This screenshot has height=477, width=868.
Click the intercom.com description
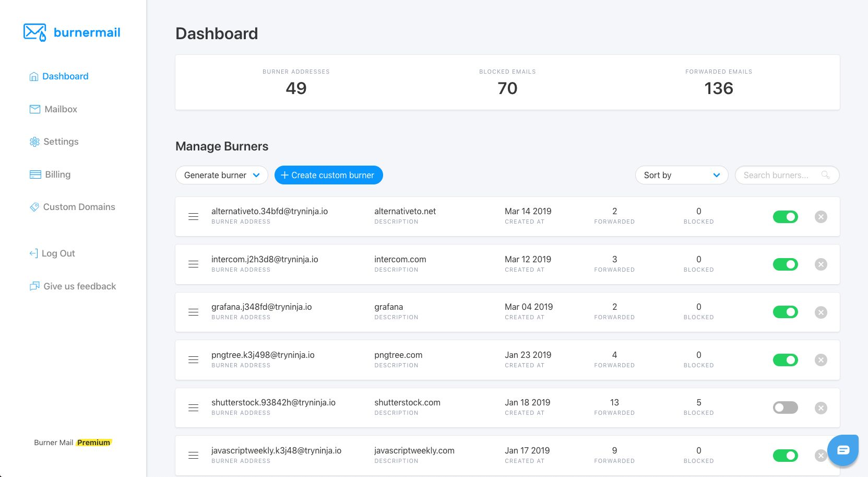(400, 259)
